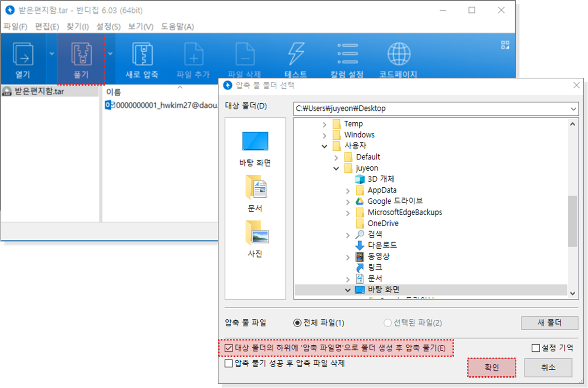Click the 새 폴더 button
The height and width of the screenshot is (388, 588).
coord(549,323)
